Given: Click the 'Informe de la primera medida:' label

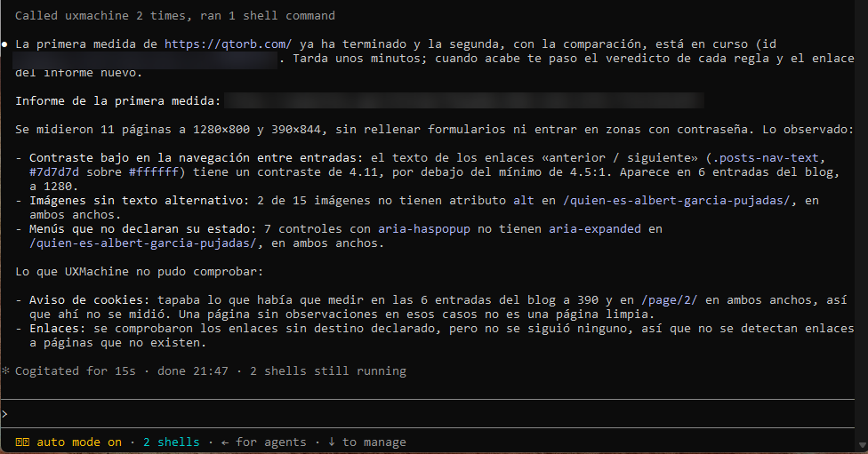Looking at the screenshot, I should coord(118,101).
